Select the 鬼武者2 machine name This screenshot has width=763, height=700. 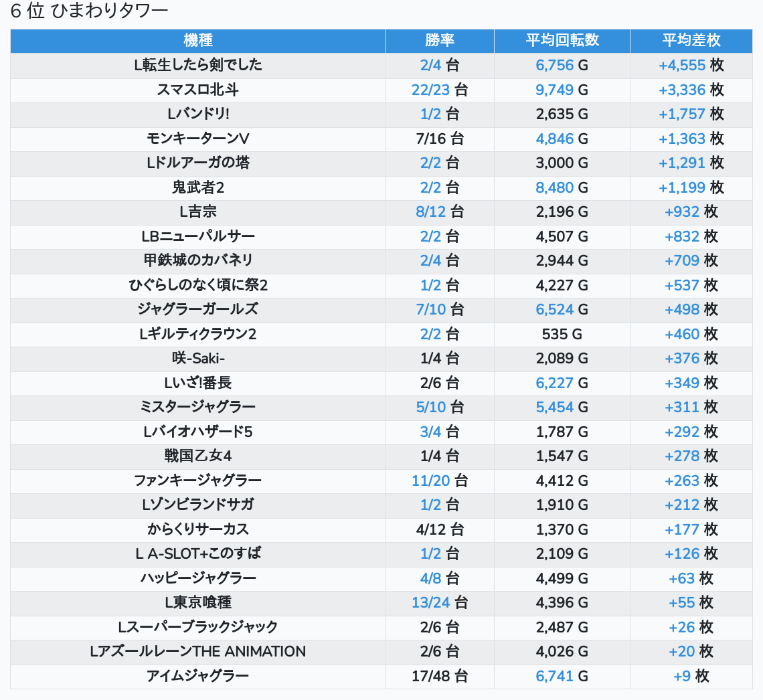(x=198, y=187)
